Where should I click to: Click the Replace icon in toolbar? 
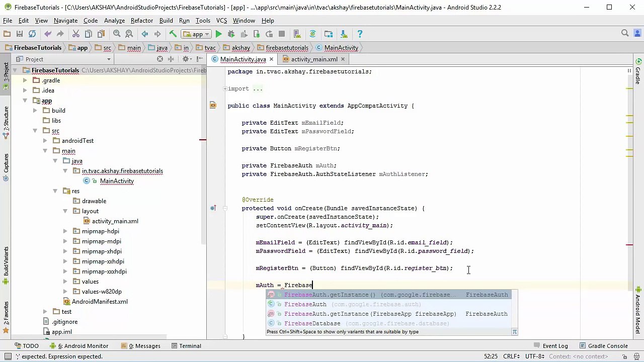(129, 34)
